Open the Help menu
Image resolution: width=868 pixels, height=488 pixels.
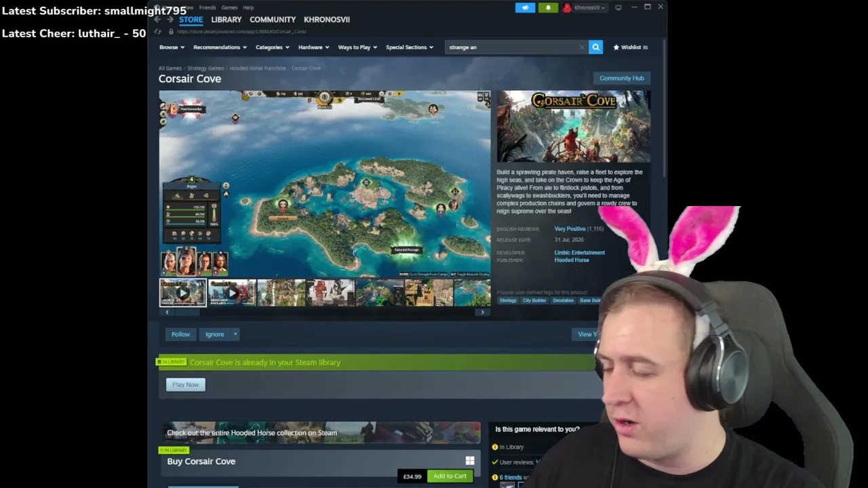coord(248,7)
